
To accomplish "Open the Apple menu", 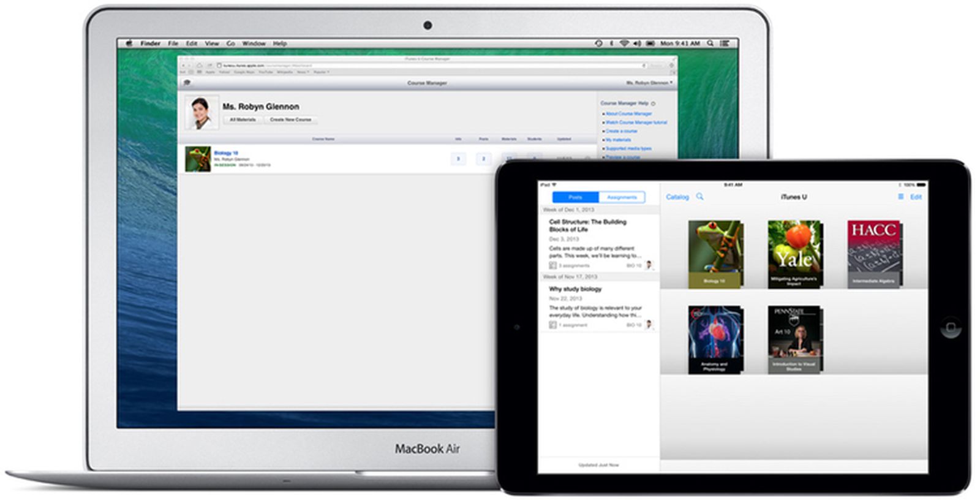I will point(129,43).
